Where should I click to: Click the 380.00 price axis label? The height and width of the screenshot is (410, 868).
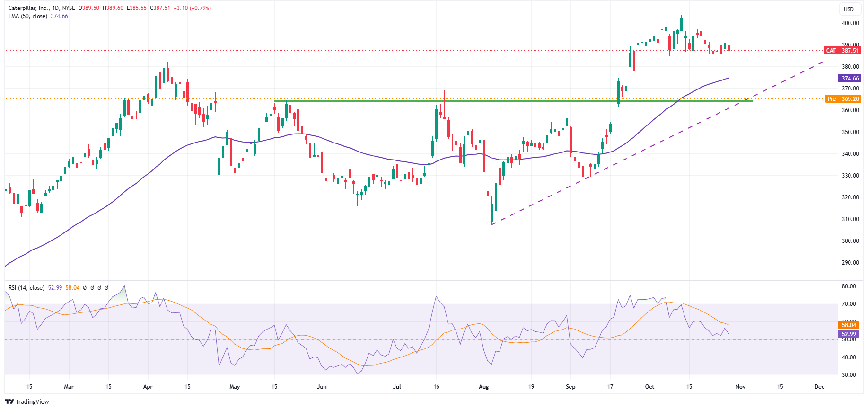click(850, 67)
